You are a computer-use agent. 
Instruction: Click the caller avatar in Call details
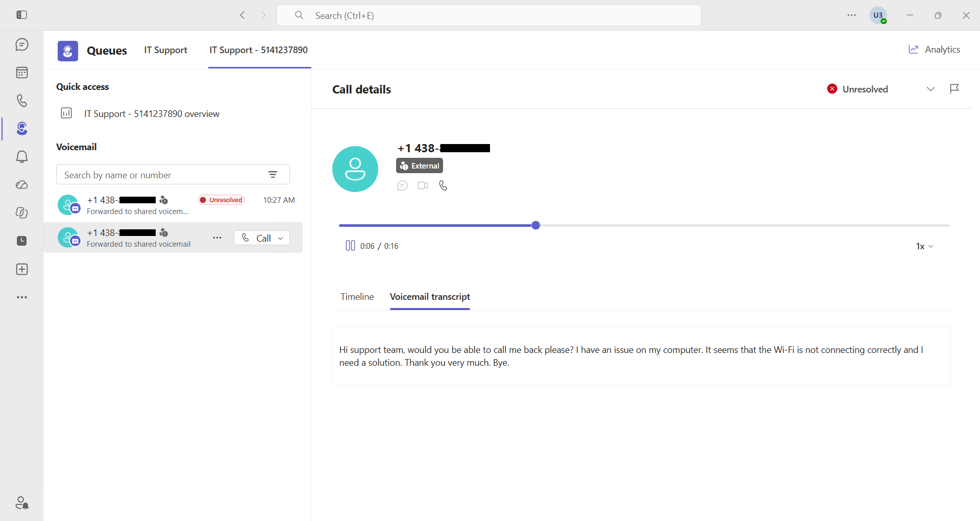coord(355,169)
